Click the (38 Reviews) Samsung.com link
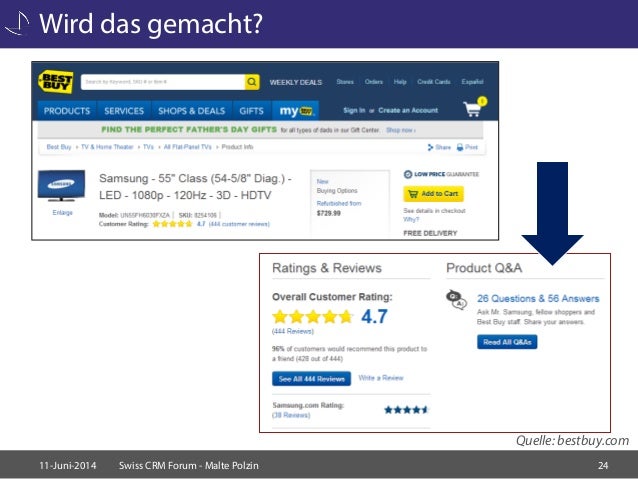Screen dimensions: 638x479 click(291, 415)
